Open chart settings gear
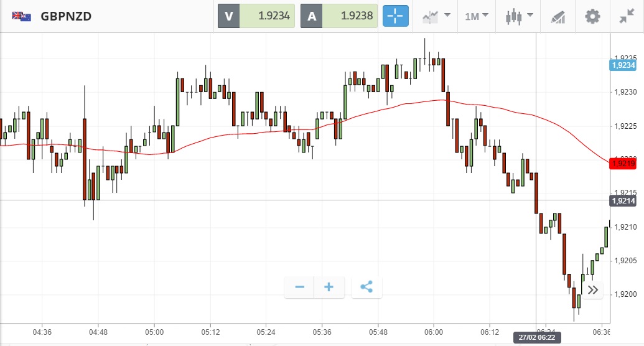The image size is (644, 346). click(592, 16)
